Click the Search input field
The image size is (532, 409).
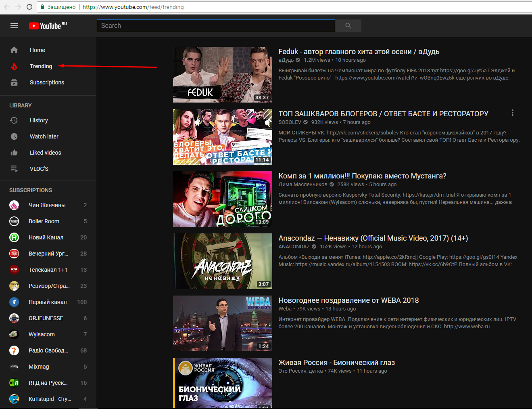(216, 26)
